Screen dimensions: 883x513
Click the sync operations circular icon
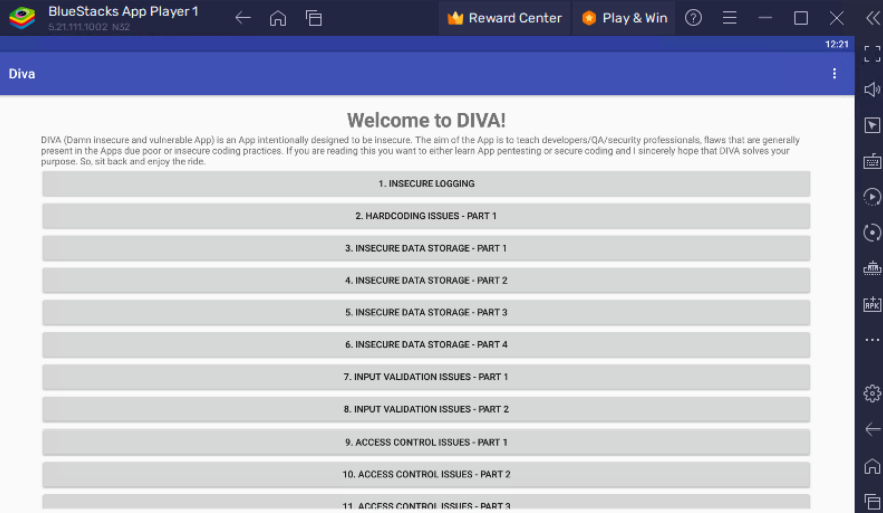[872, 233]
